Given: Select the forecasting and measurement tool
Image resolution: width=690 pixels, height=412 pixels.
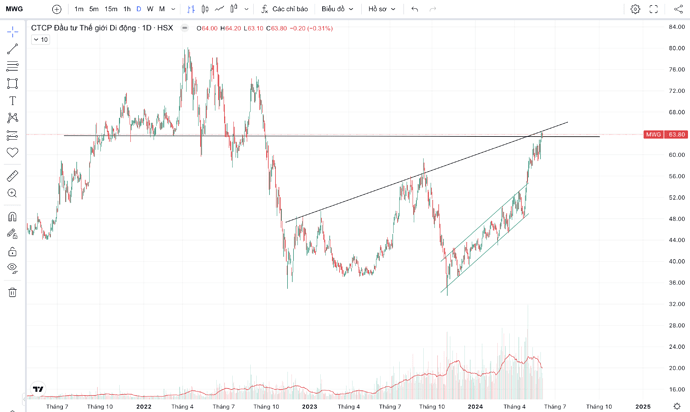Looking at the screenshot, I should (12, 136).
